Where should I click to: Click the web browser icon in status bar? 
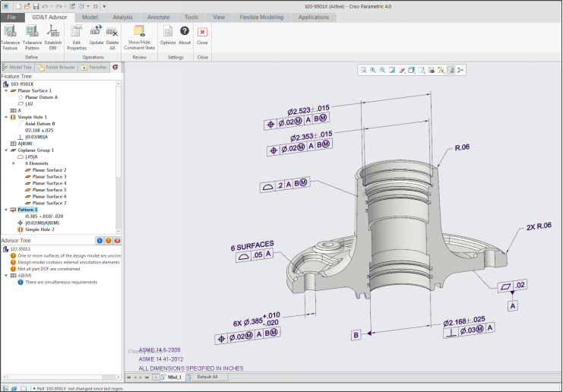click(x=14, y=388)
